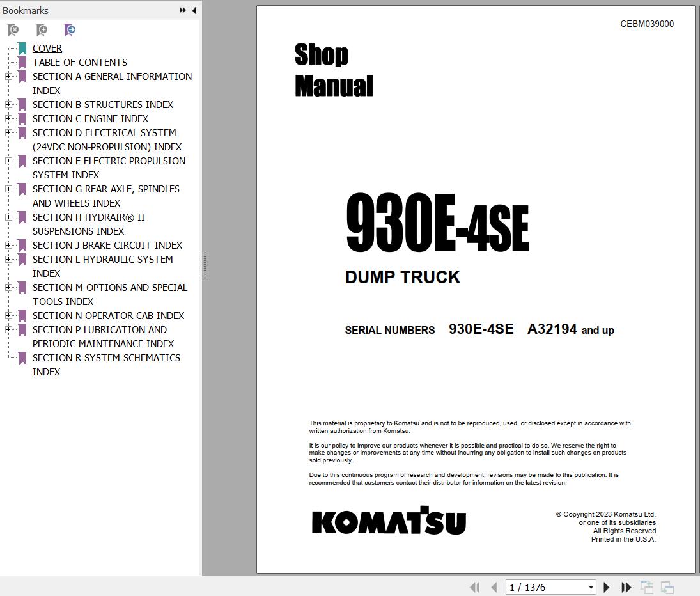Go to the previous page
The height and width of the screenshot is (596, 700).
coord(494,587)
